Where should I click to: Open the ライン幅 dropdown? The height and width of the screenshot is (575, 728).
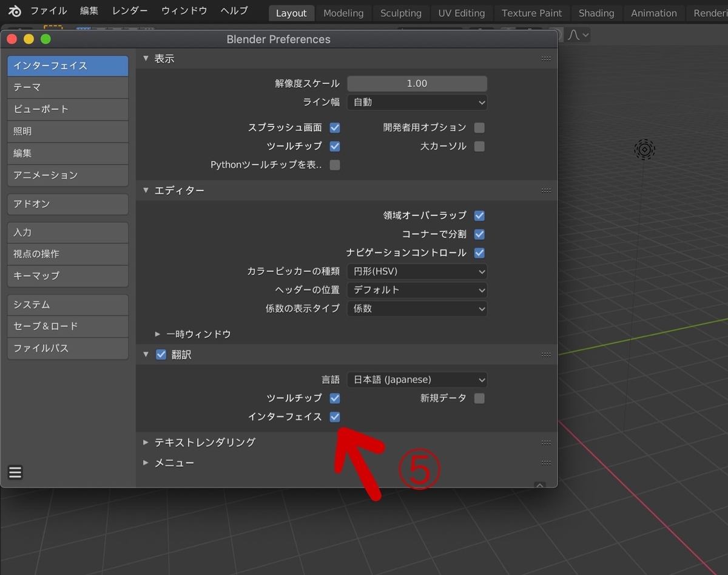click(417, 102)
